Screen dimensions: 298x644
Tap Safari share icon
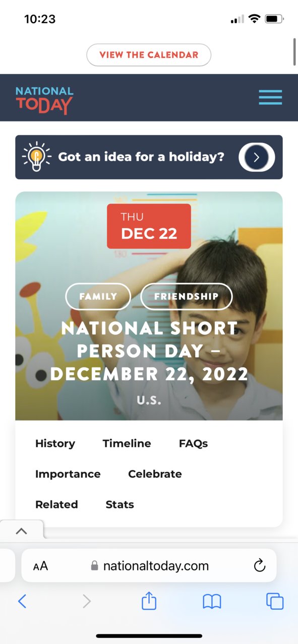coord(149,601)
